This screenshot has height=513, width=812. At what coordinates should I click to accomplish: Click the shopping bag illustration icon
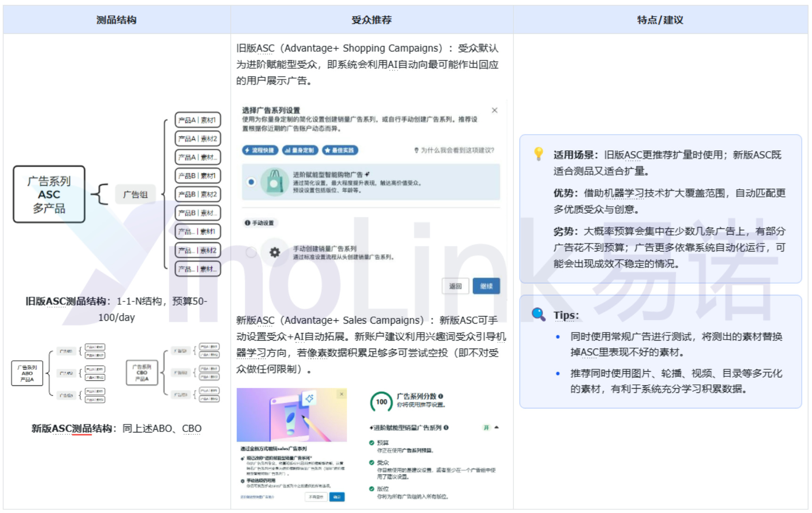[274, 182]
